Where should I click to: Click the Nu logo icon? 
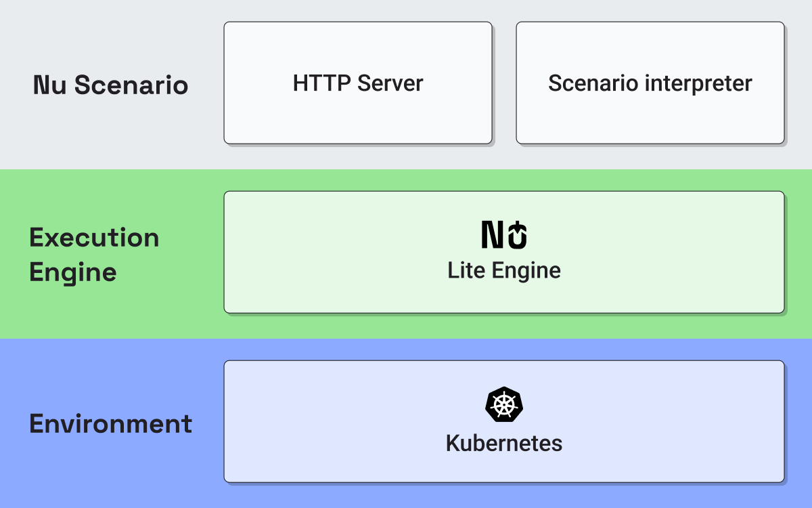[x=504, y=234]
